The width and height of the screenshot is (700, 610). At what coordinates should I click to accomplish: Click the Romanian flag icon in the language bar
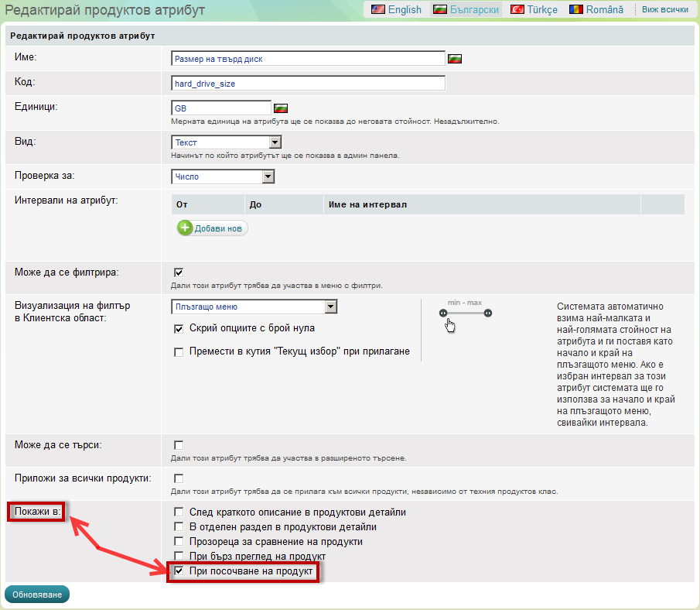(x=575, y=10)
